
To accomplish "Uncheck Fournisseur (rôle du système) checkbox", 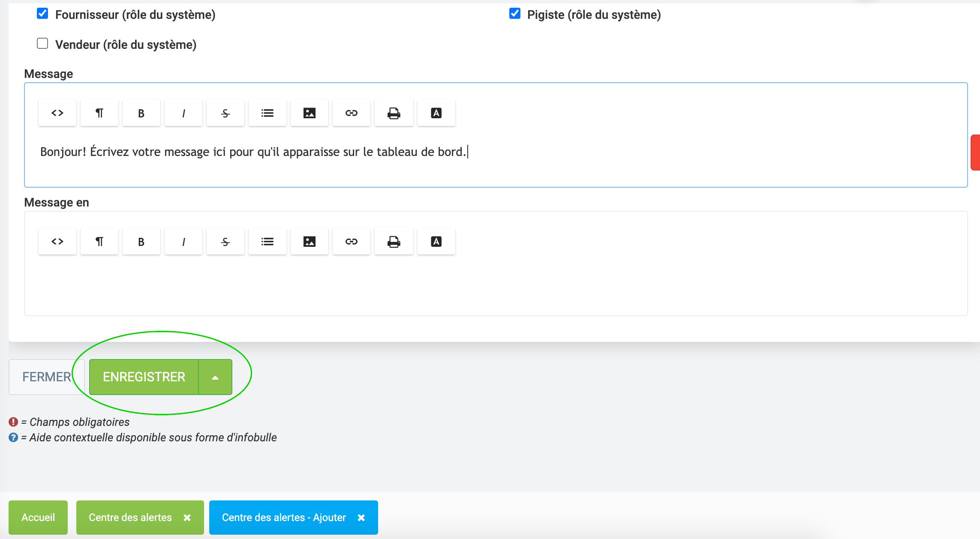I will pos(42,14).
